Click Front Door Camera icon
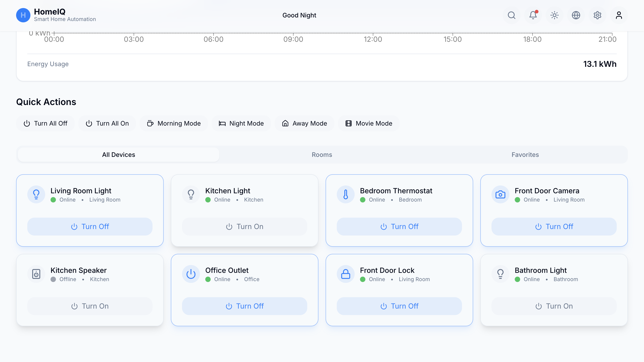Screen dimensions: 644x362 (500, 194)
